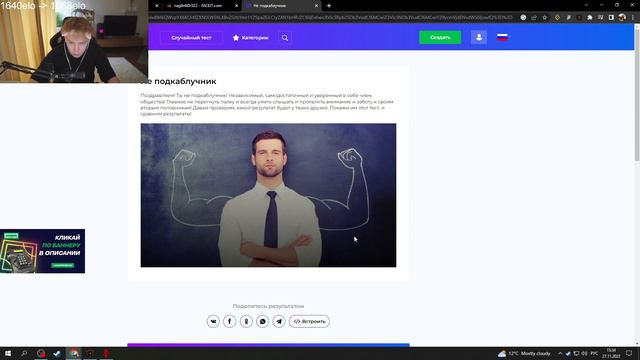Open the Extensions puzzle icon
Viewport: 640px width, 360px height.
pos(590,18)
